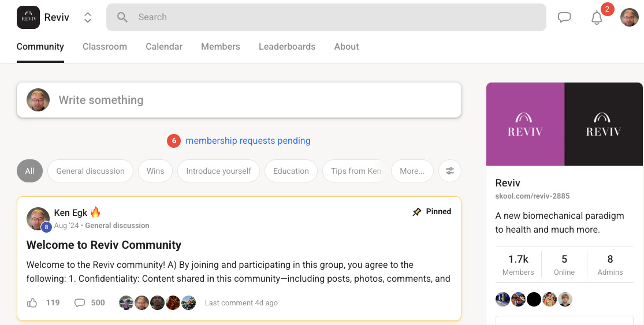Click the fire emoji beside Ken Egk
The height and width of the screenshot is (325, 644).
point(95,212)
